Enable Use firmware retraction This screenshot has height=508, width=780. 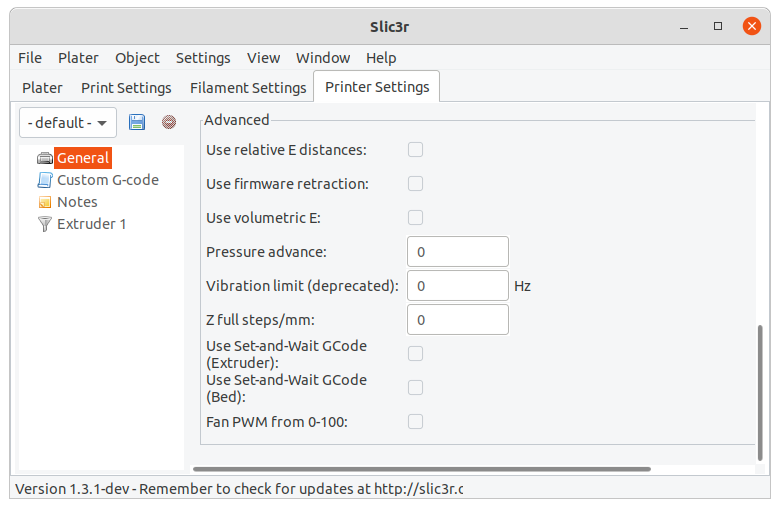click(415, 184)
